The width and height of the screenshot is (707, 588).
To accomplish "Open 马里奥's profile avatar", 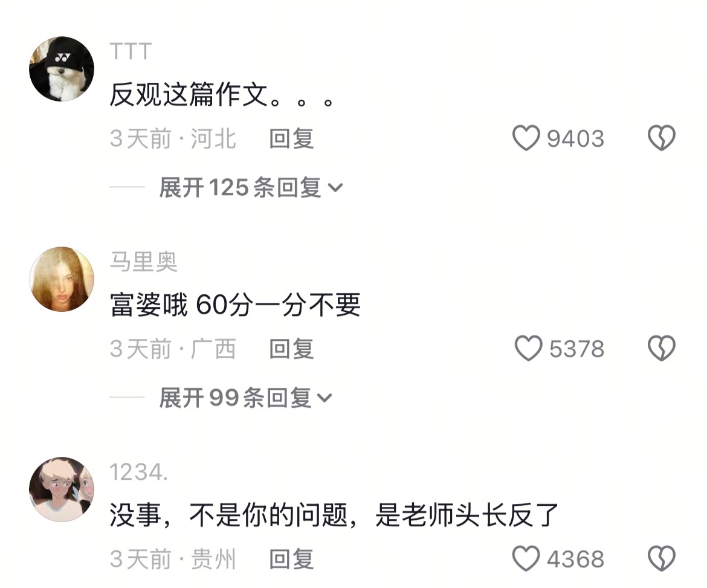I will [x=62, y=279].
